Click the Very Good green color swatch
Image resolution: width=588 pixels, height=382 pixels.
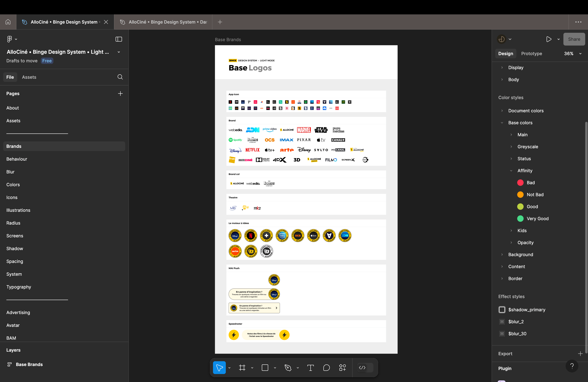point(520,218)
